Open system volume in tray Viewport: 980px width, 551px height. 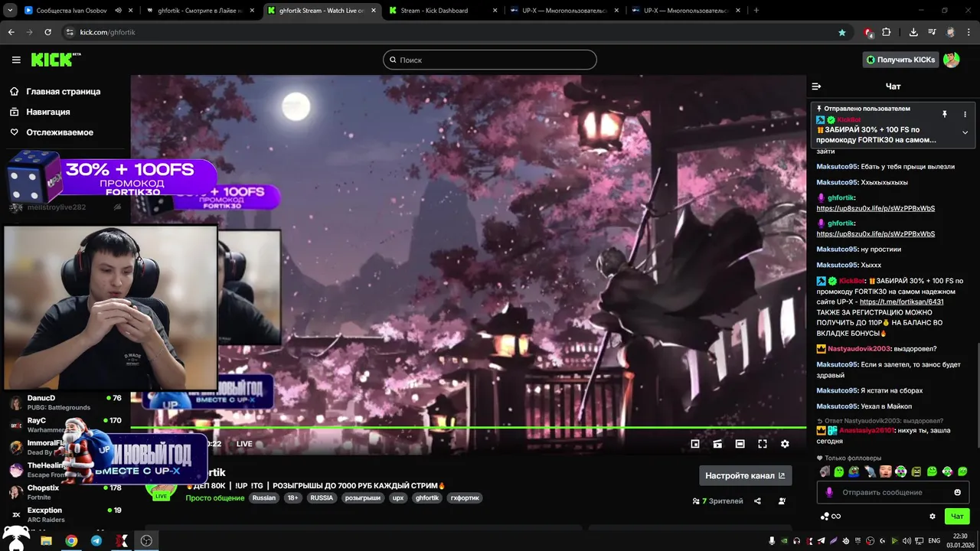[x=908, y=540]
